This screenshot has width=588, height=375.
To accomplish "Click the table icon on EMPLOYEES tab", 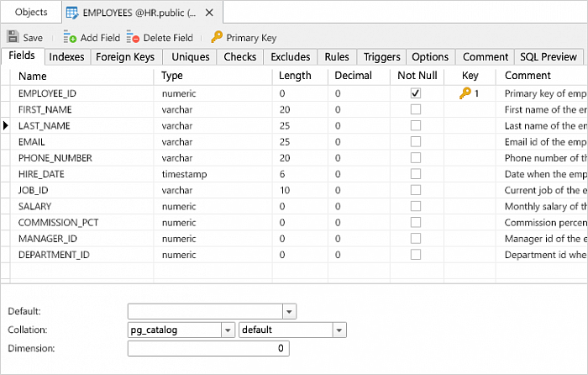I will coord(72,13).
